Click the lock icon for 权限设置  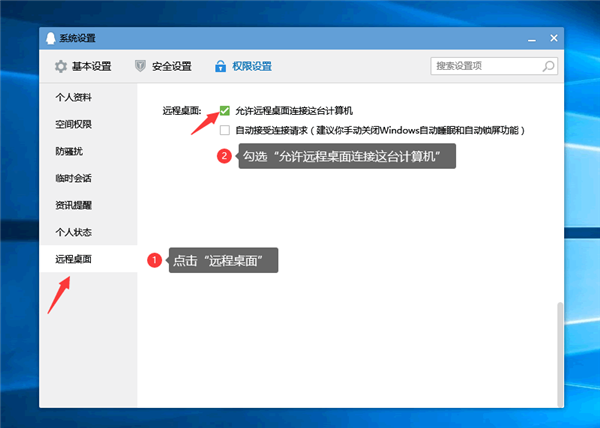[x=221, y=67]
